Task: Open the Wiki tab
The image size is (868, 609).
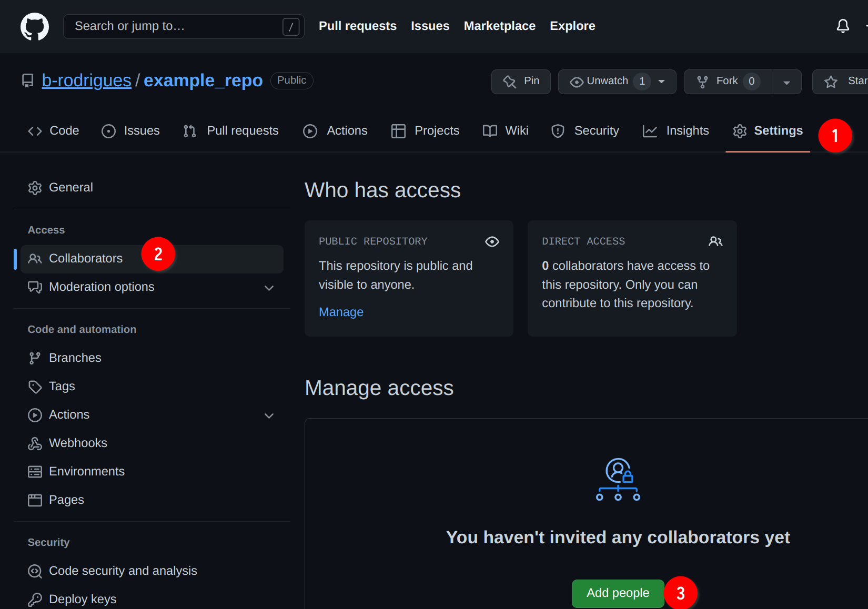Action: click(506, 131)
